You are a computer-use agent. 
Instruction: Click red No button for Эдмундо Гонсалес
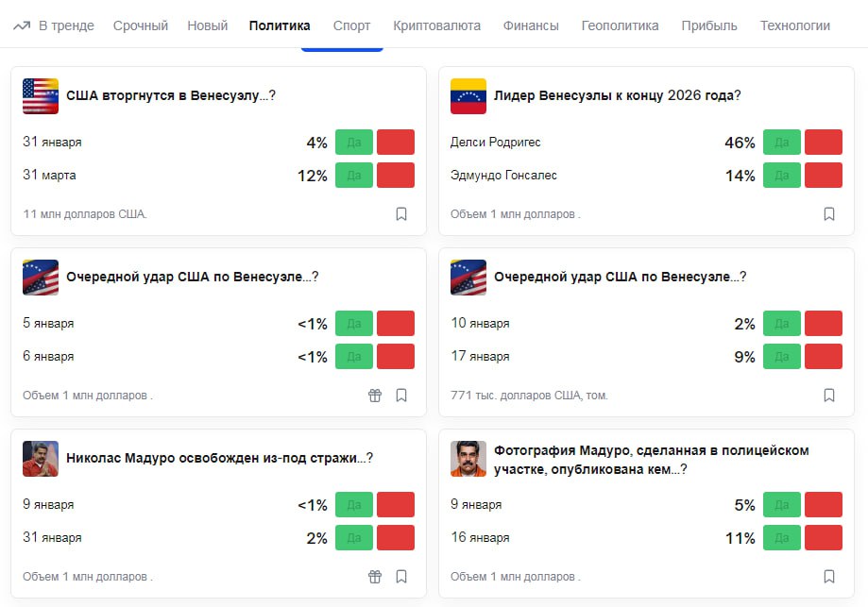[x=824, y=176]
